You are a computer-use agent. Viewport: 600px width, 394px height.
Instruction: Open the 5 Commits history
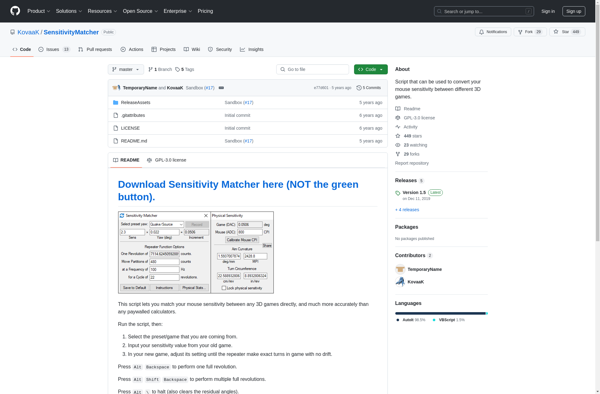(368, 88)
